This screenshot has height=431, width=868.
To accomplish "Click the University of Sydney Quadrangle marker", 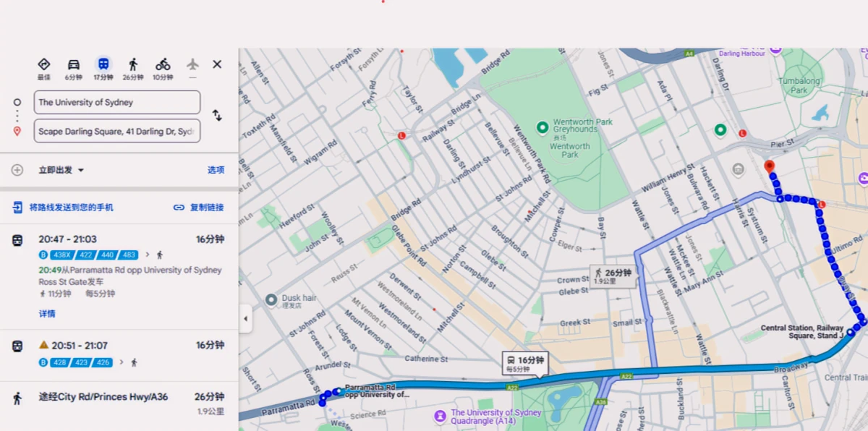I will (441, 417).
